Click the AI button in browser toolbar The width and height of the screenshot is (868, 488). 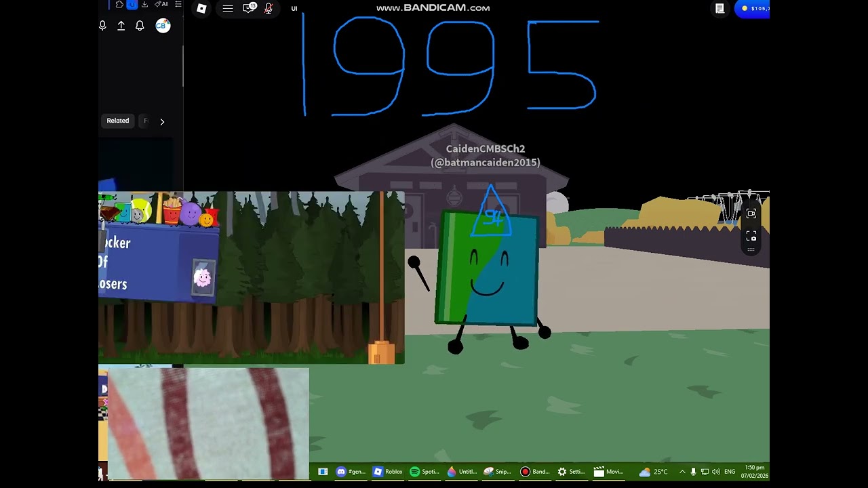[161, 4]
